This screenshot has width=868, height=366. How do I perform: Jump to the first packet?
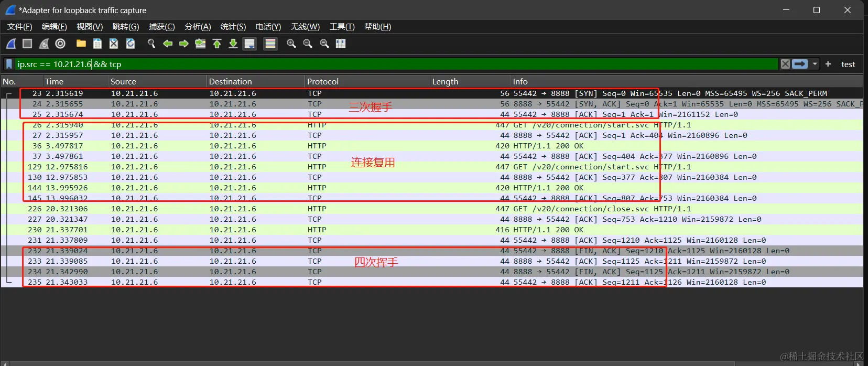click(217, 44)
